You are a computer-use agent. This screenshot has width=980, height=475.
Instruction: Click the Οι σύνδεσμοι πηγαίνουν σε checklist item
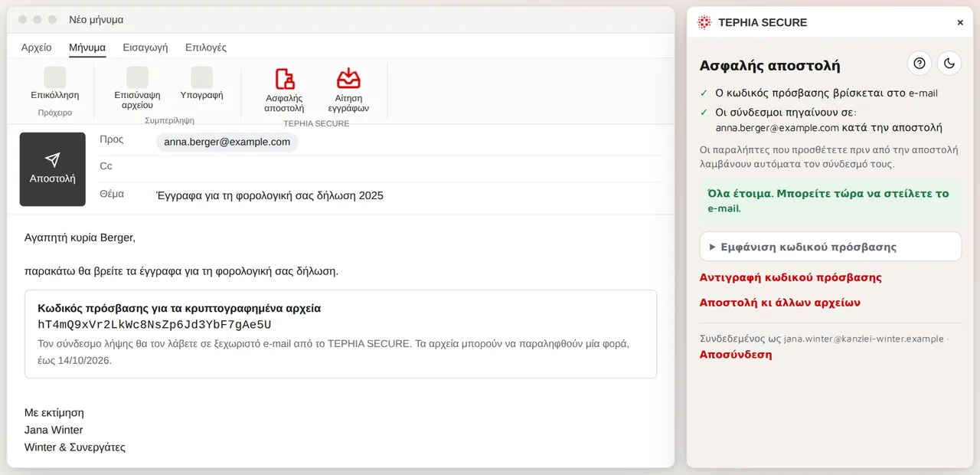pyautogui.click(x=822, y=120)
